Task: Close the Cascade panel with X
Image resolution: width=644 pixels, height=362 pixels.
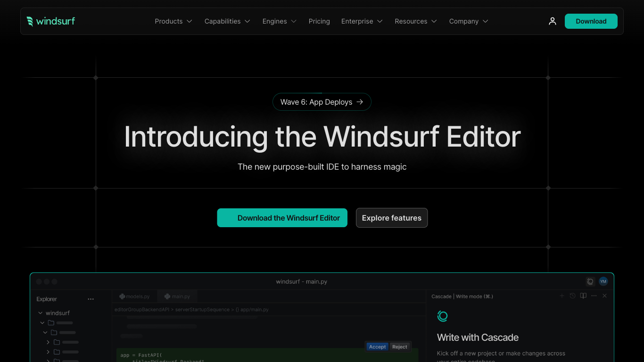Action: pos(604,296)
